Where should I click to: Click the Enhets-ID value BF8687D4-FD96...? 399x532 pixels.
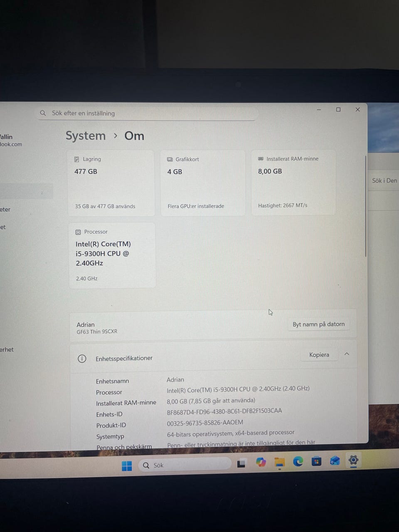(x=224, y=411)
